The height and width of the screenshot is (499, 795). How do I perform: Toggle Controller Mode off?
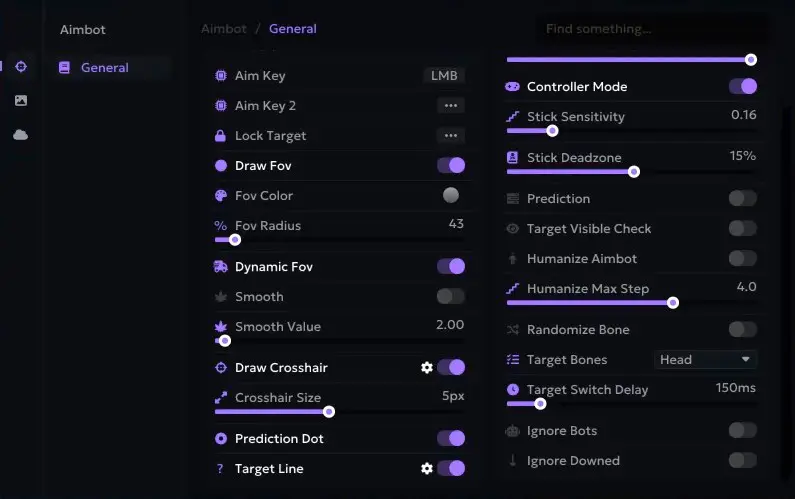tap(743, 86)
